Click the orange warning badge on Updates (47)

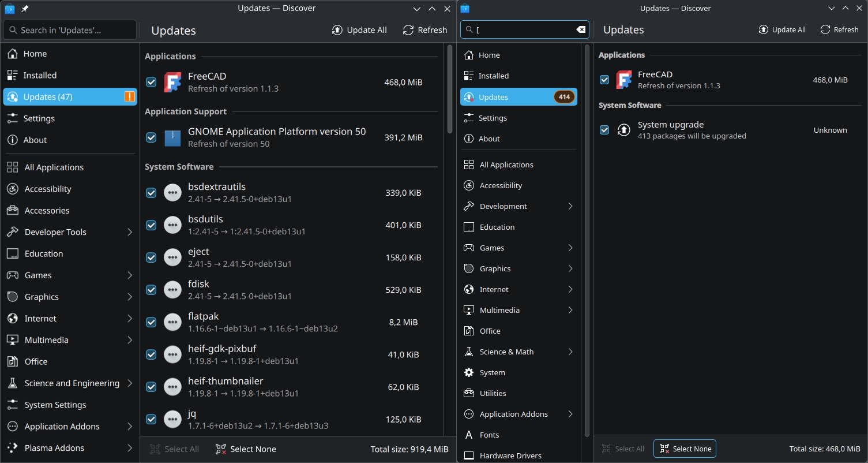point(130,97)
